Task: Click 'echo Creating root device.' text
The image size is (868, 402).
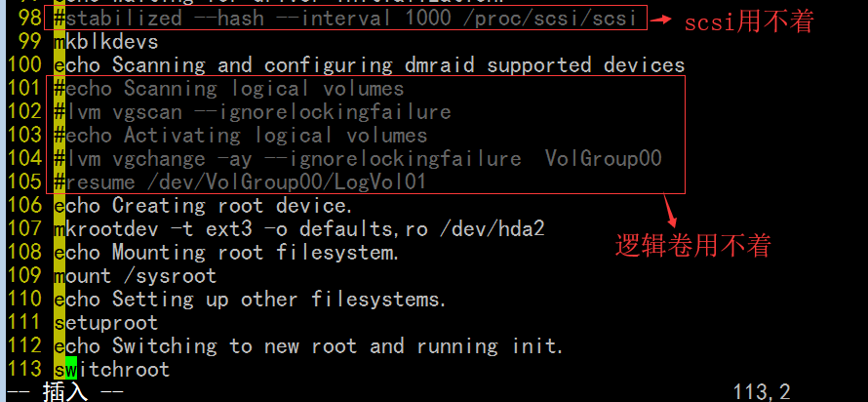Action: (x=204, y=206)
